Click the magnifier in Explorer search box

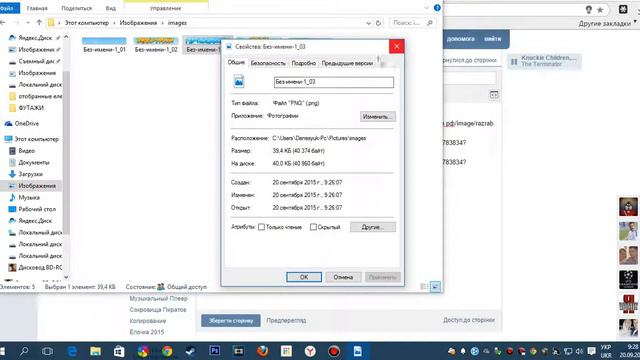[x=430, y=23]
